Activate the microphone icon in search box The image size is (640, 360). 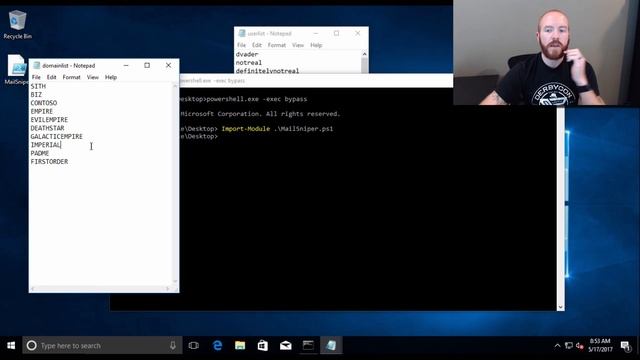(173, 346)
